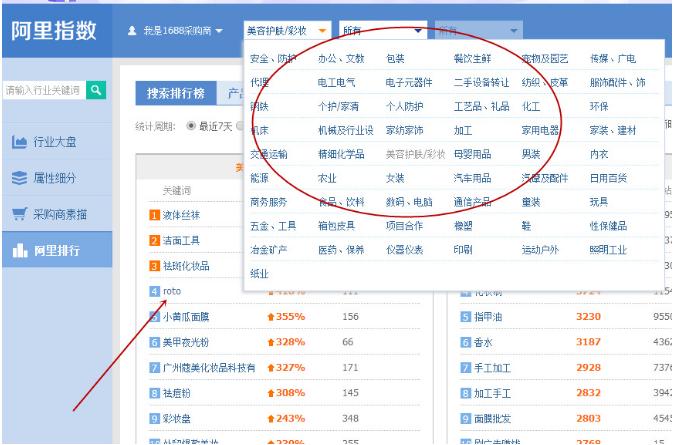Image resolution: width=688 pixels, height=445 pixels.
Task: Open the 小黄瓜面膜 keyword link
Action: 186,317
